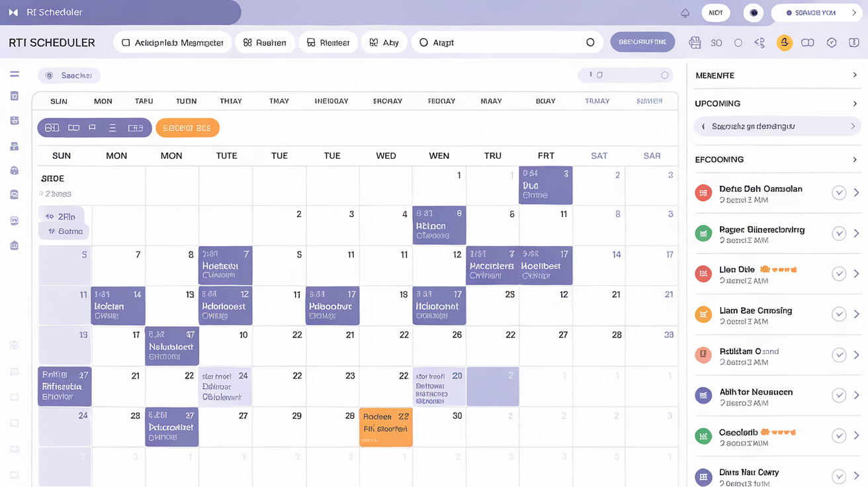This screenshot has height=487, width=868.
Task: Click the 'Arapt' search input field
Action: coord(507,42)
